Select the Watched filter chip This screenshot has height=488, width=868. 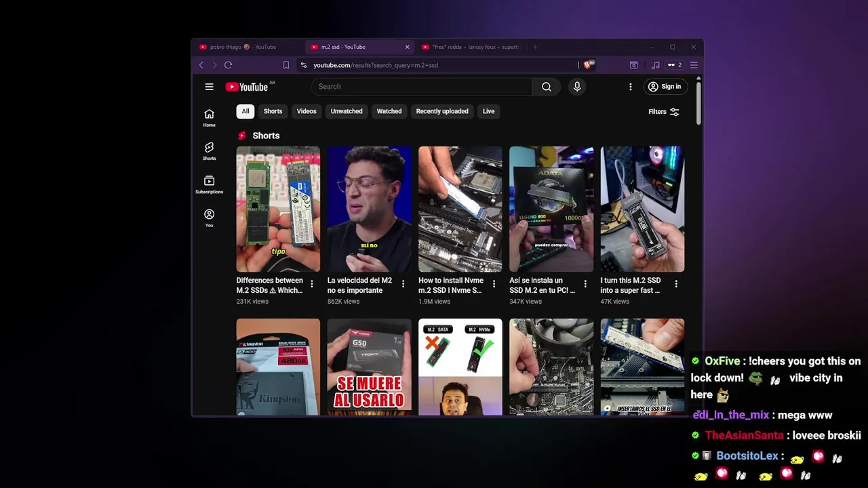pos(389,111)
